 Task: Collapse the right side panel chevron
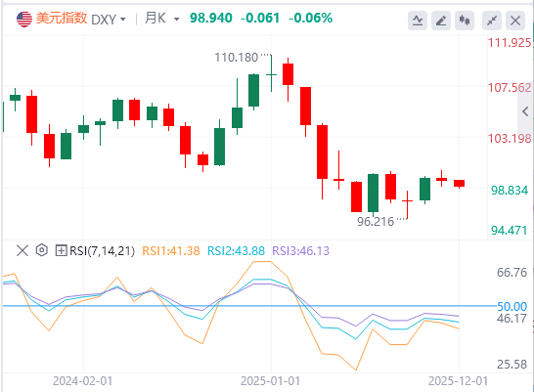(x=525, y=111)
